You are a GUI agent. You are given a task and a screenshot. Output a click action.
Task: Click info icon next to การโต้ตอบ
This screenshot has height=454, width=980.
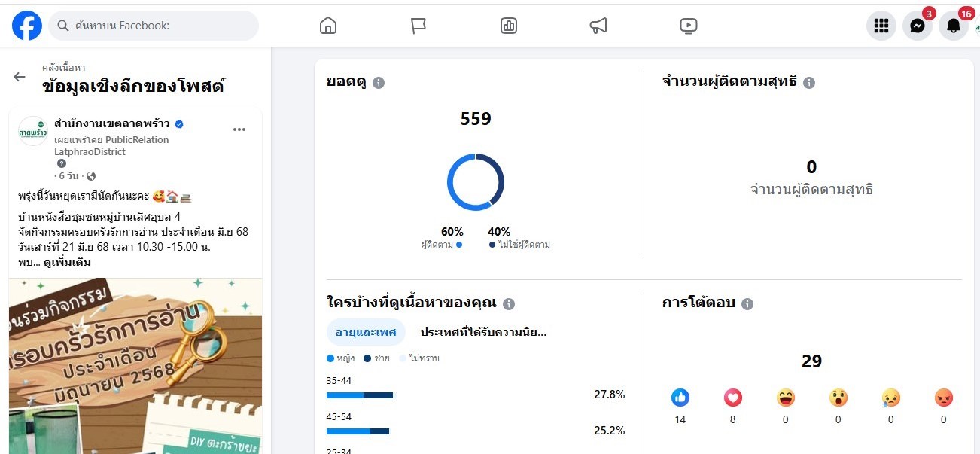pos(747,304)
